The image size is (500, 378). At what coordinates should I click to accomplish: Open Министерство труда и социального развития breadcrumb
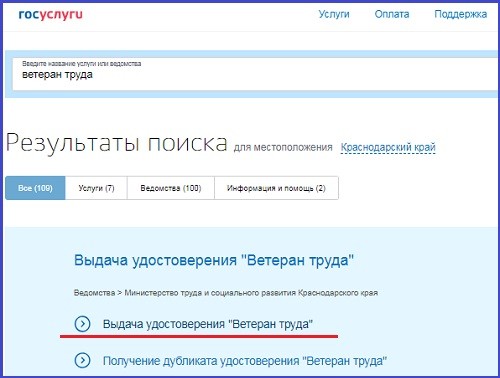251,293
